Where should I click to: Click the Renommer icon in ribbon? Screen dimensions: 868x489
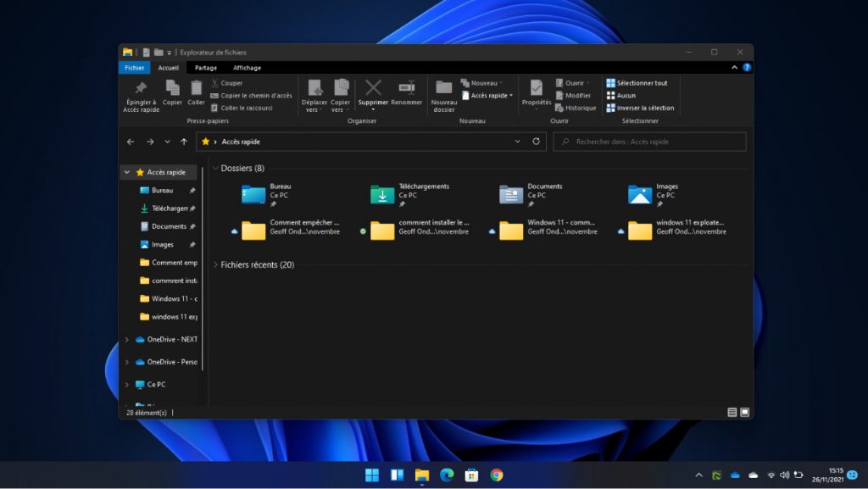(x=407, y=87)
